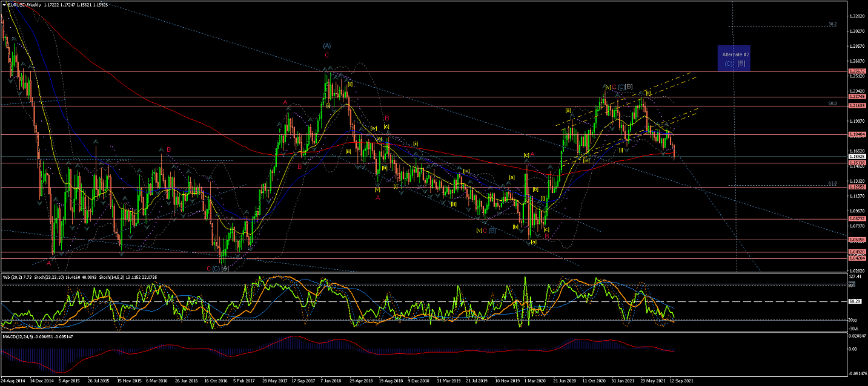Click the 50.0 Fibonacci level label
This screenshot has height=386, width=868.
point(832,103)
